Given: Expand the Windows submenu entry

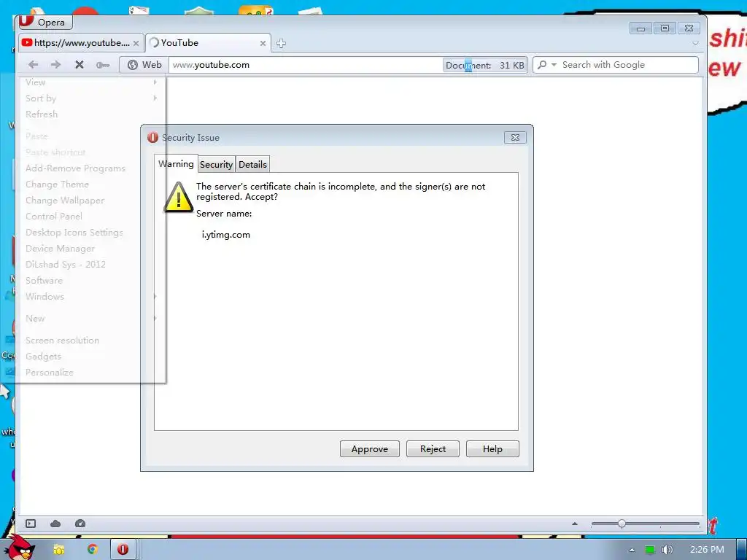Looking at the screenshot, I should click(x=90, y=297).
